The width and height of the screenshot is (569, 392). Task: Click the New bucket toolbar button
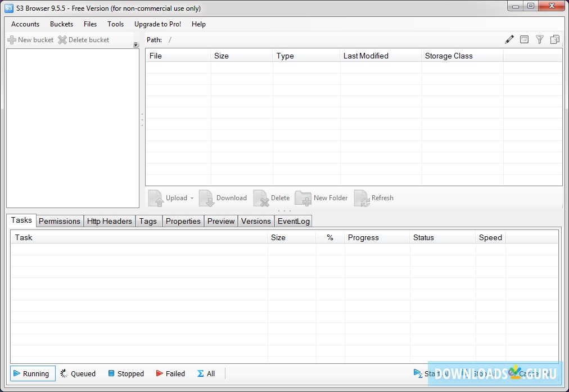tap(30, 40)
